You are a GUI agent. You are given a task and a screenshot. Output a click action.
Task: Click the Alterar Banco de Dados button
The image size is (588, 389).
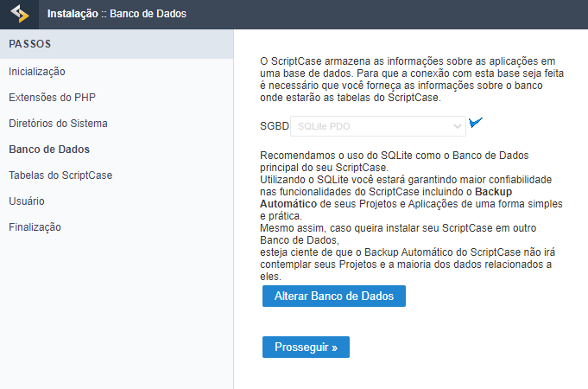click(x=334, y=296)
